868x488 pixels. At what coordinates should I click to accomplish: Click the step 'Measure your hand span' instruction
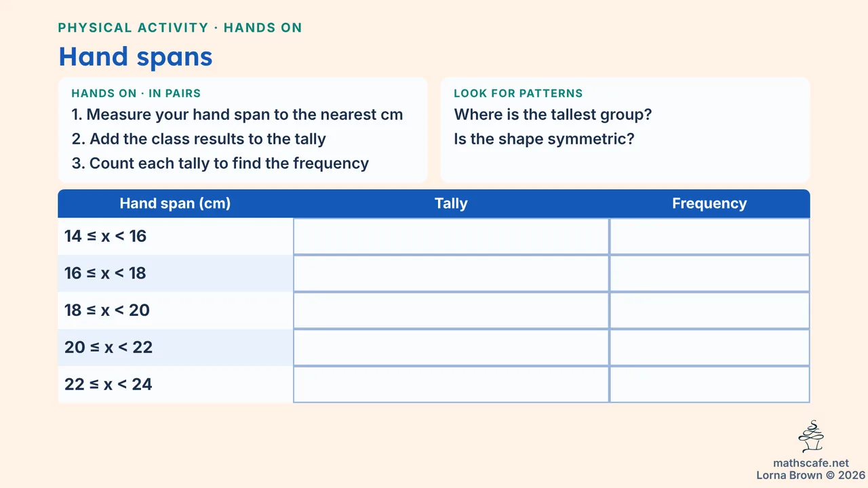(237, 115)
